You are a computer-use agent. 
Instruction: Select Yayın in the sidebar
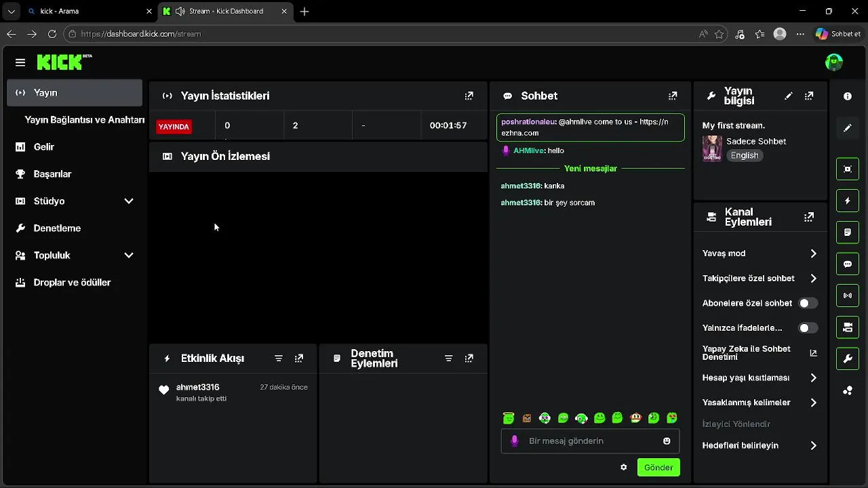(75, 93)
